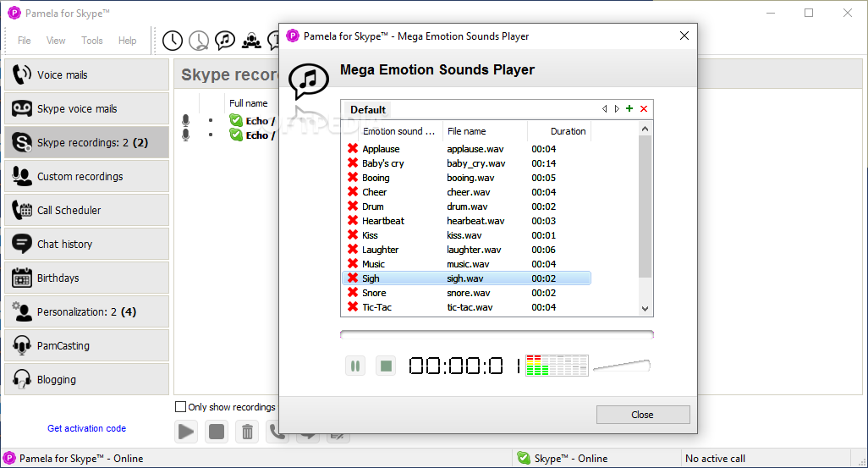Open the call scheduler clock toolbar icon
868x468 pixels.
click(173, 41)
